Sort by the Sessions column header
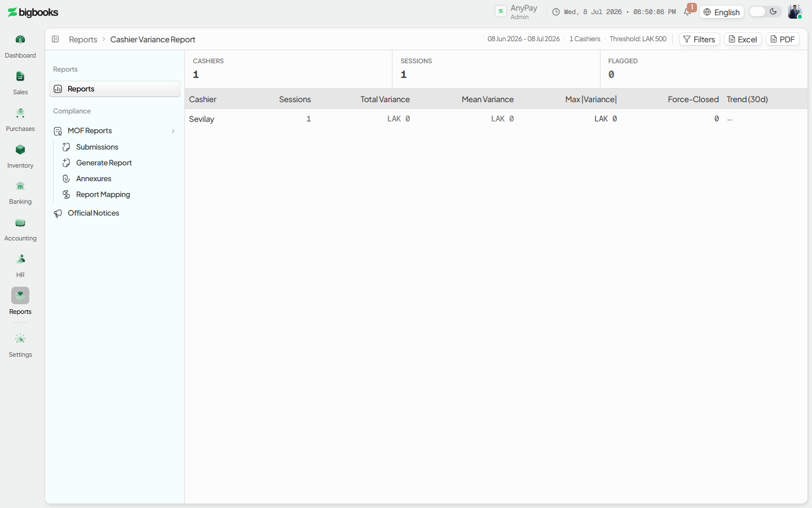Image resolution: width=812 pixels, height=508 pixels. pos(295,99)
